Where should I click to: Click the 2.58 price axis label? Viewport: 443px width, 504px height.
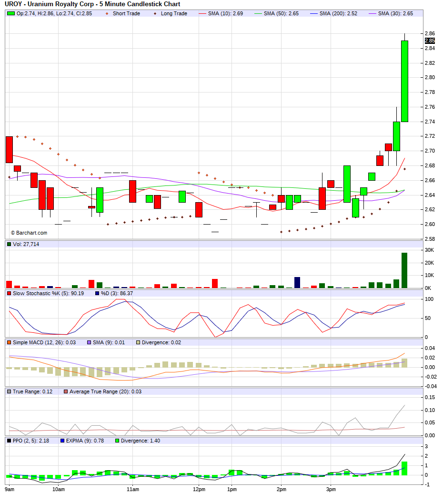click(430, 239)
